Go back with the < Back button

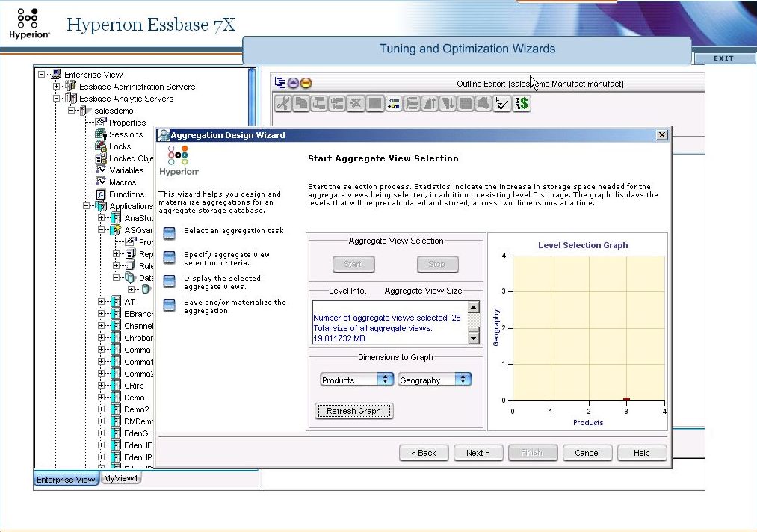(424, 453)
